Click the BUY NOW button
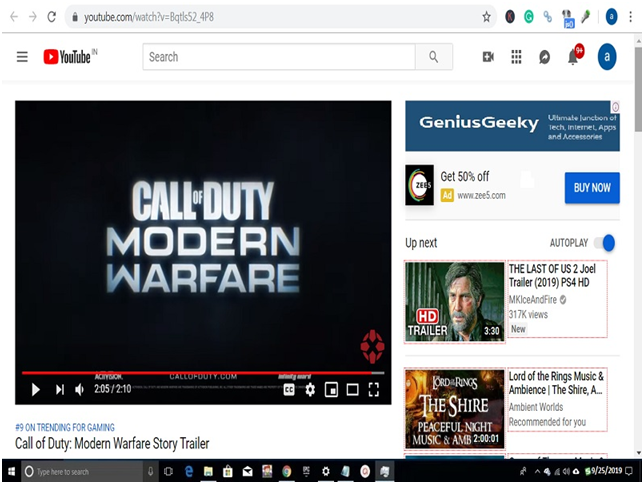644x484 pixels. point(592,188)
